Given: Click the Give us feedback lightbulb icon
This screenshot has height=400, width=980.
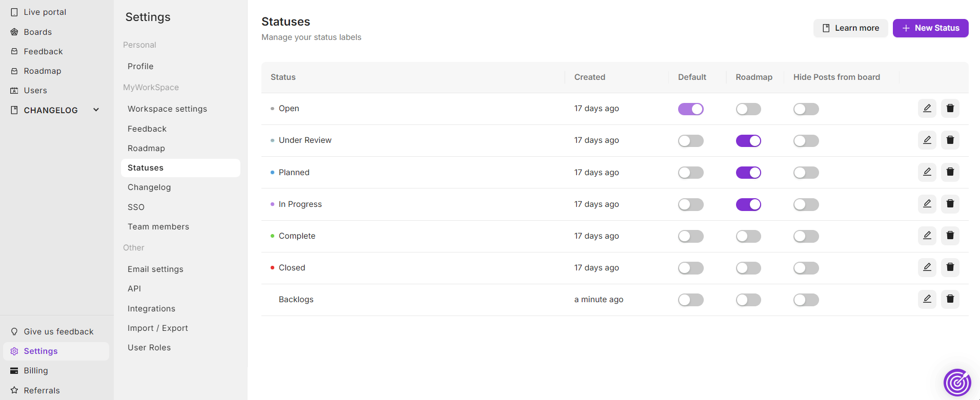Looking at the screenshot, I should pos(14,331).
